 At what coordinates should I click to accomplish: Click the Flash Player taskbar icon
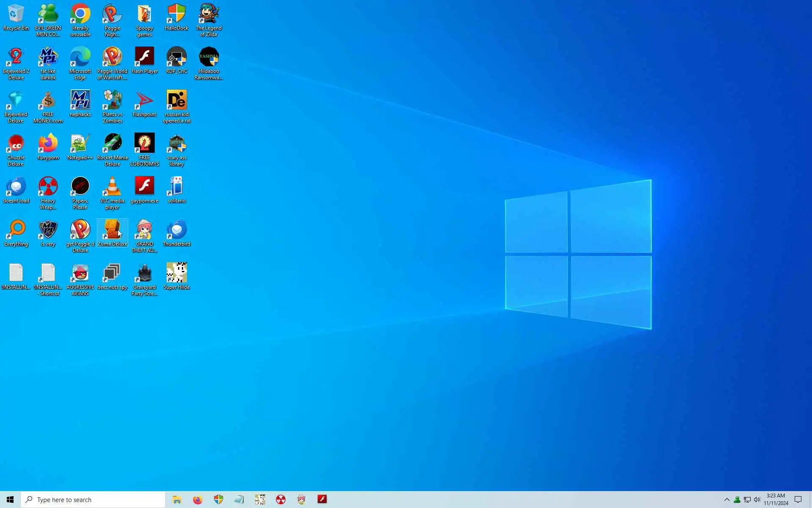coord(322,500)
